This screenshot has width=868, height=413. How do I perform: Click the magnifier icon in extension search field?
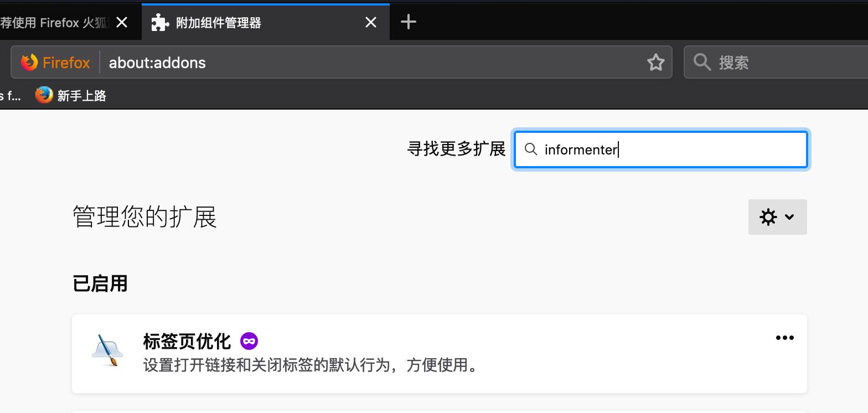tap(531, 149)
